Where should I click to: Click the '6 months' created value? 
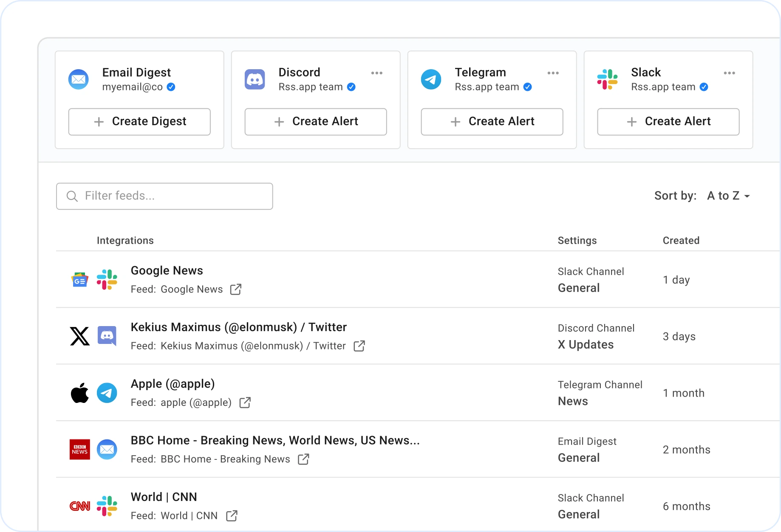(687, 507)
